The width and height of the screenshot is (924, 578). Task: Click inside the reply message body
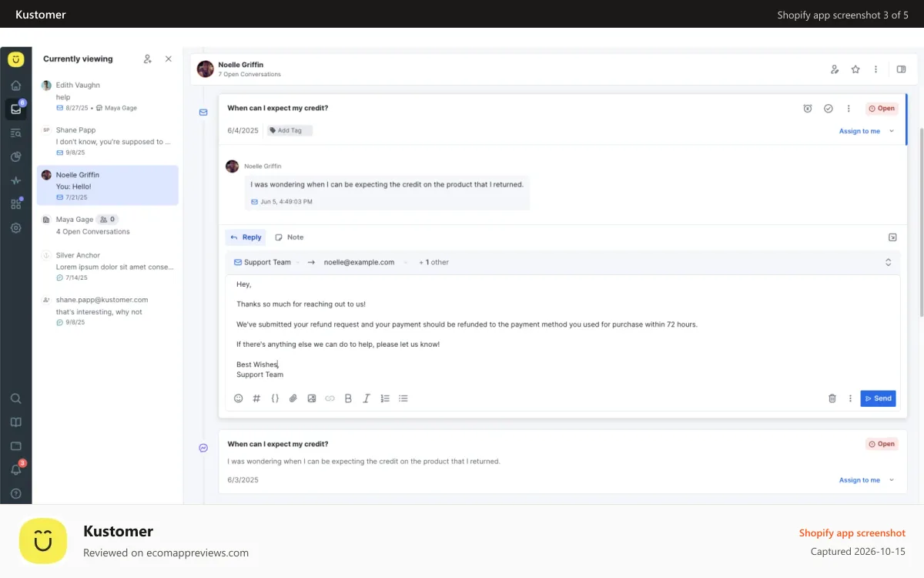(563, 330)
